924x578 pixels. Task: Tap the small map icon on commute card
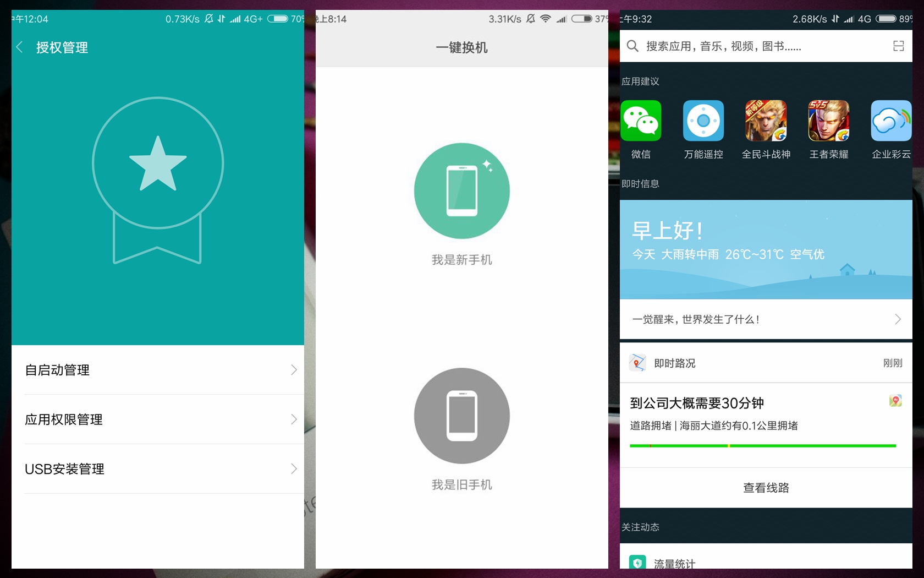pos(895,401)
